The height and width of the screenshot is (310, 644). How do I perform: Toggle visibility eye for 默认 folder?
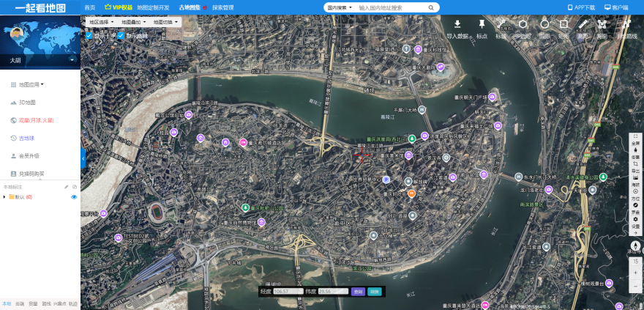click(75, 197)
